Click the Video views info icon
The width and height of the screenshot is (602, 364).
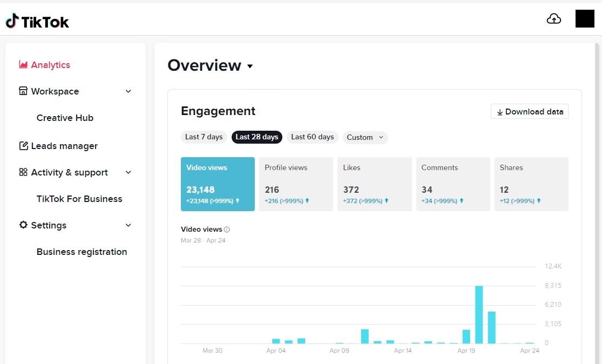click(x=227, y=230)
